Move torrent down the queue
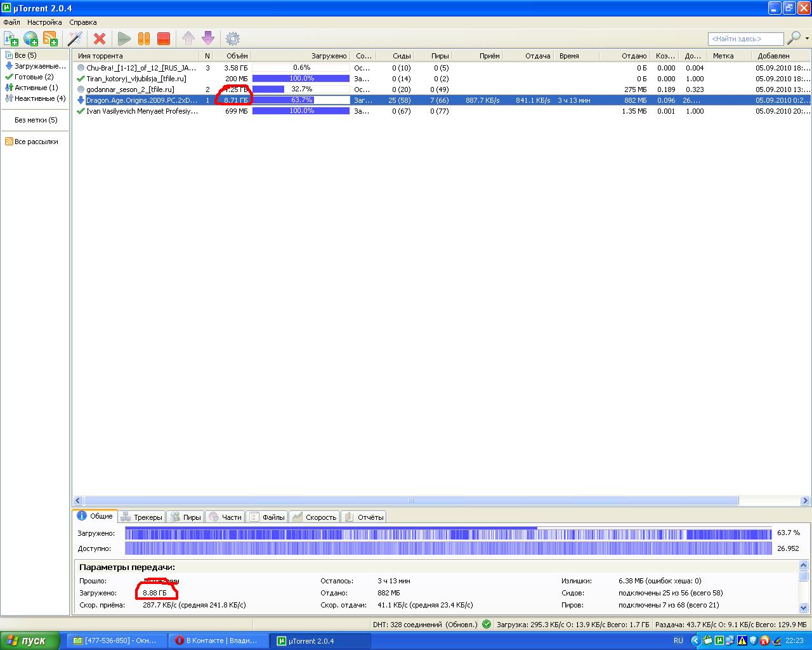 (x=208, y=39)
